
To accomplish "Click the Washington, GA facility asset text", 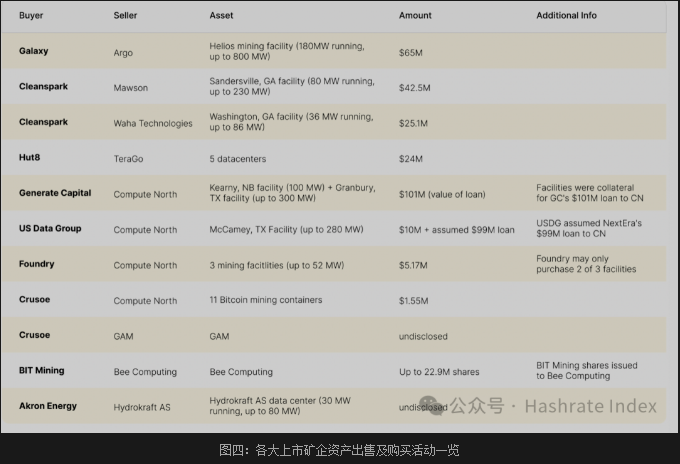I will tap(291, 122).
